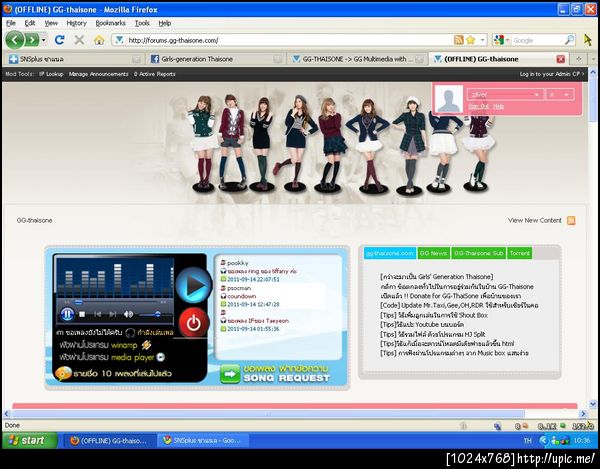The image size is (600, 469).
Task: Switch to the GG Multimedia browser tab
Action: point(358,59)
